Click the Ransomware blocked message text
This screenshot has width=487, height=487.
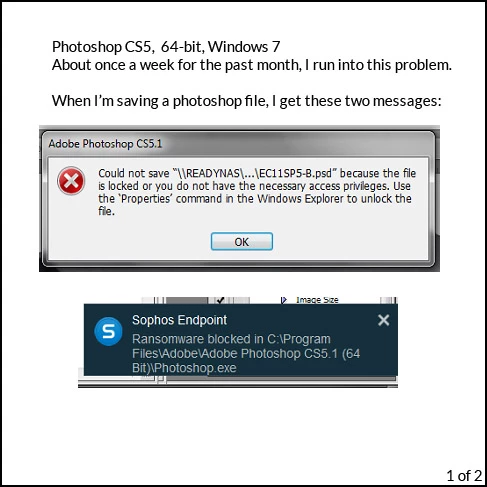[246, 353]
